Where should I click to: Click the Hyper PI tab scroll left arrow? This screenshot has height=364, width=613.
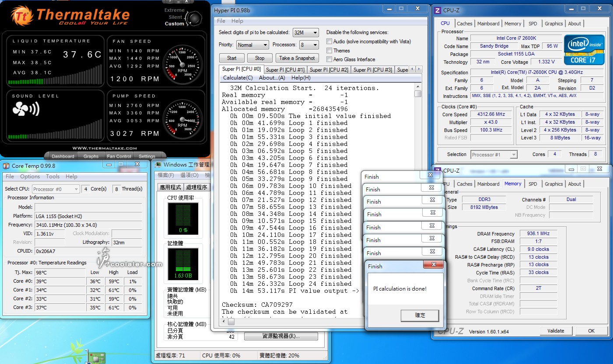click(412, 69)
